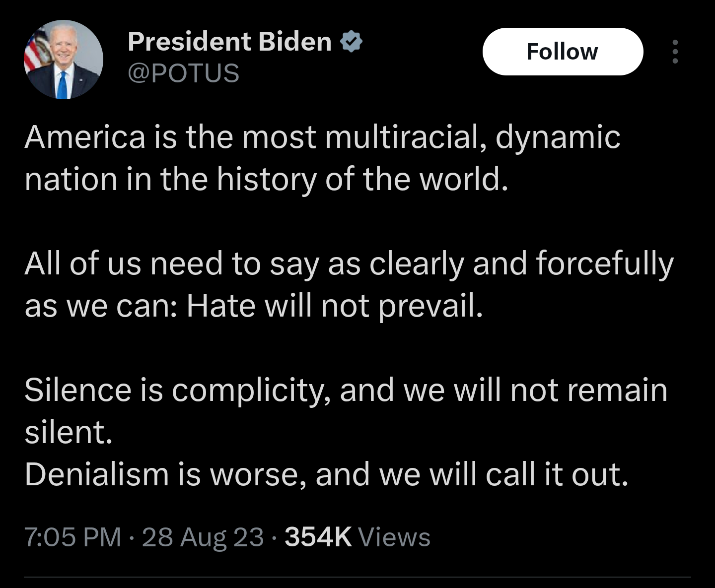Click the line starting "All of us need"
The width and height of the screenshot is (715, 588).
[349, 263]
